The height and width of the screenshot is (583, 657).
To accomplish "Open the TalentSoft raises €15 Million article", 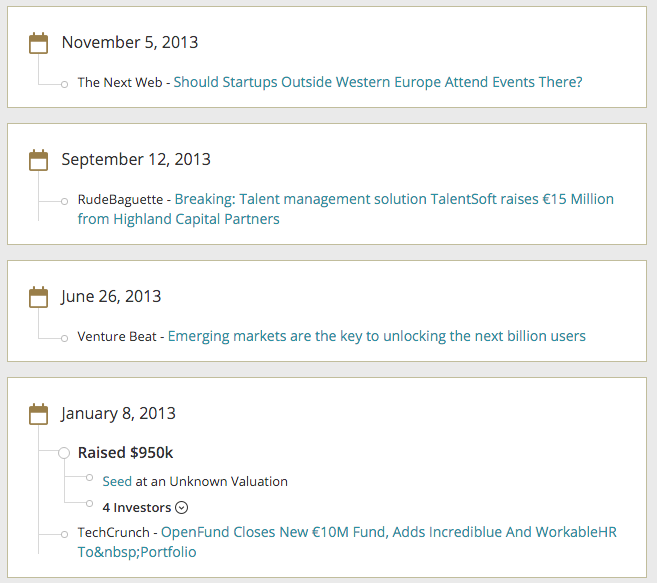I will (394, 199).
